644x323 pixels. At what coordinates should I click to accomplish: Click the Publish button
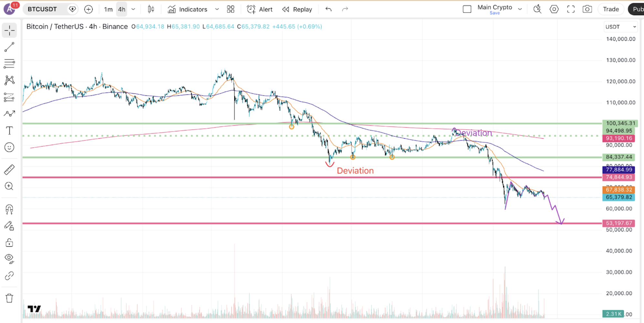pyautogui.click(x=636, y=9)
